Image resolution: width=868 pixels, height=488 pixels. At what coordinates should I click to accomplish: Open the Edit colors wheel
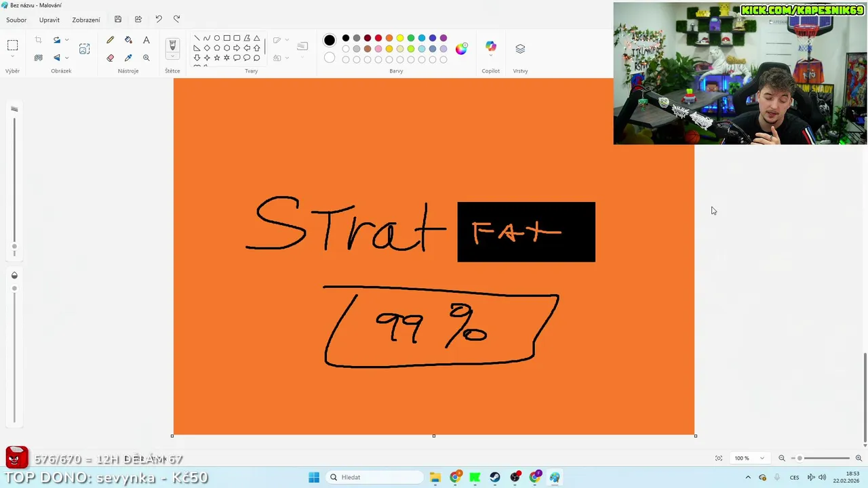coord(461,48)
